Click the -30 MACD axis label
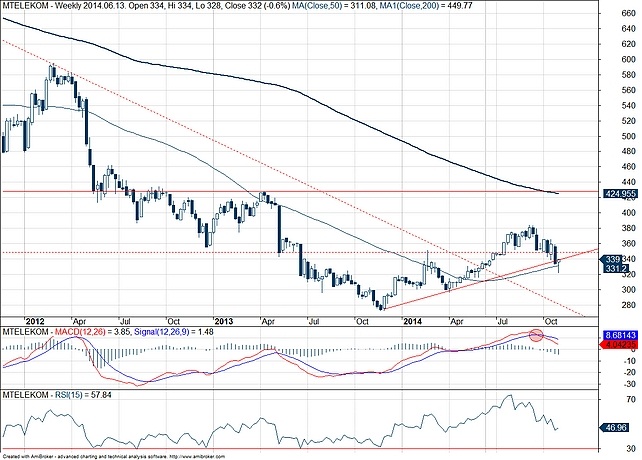The image size is (642, 460). [631, 384]
